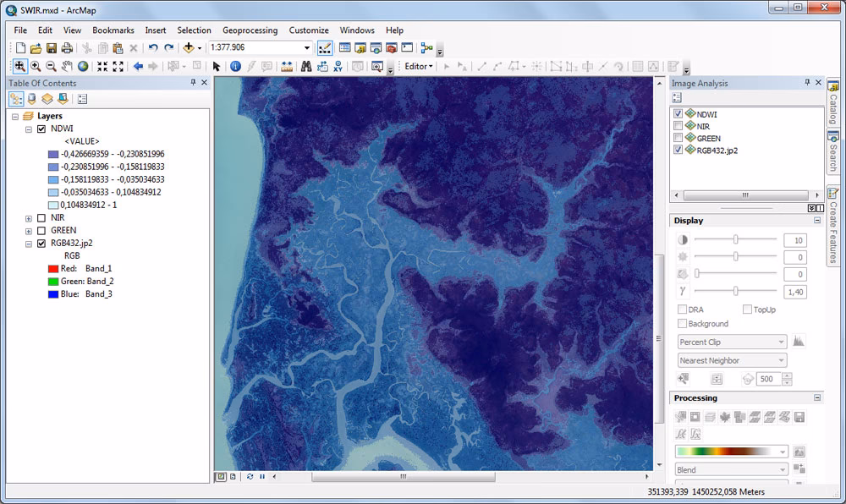The width and height of the screenshot is (846, 504).
Task: Adjust the gamma slider handle
Action: pos(734,291)
